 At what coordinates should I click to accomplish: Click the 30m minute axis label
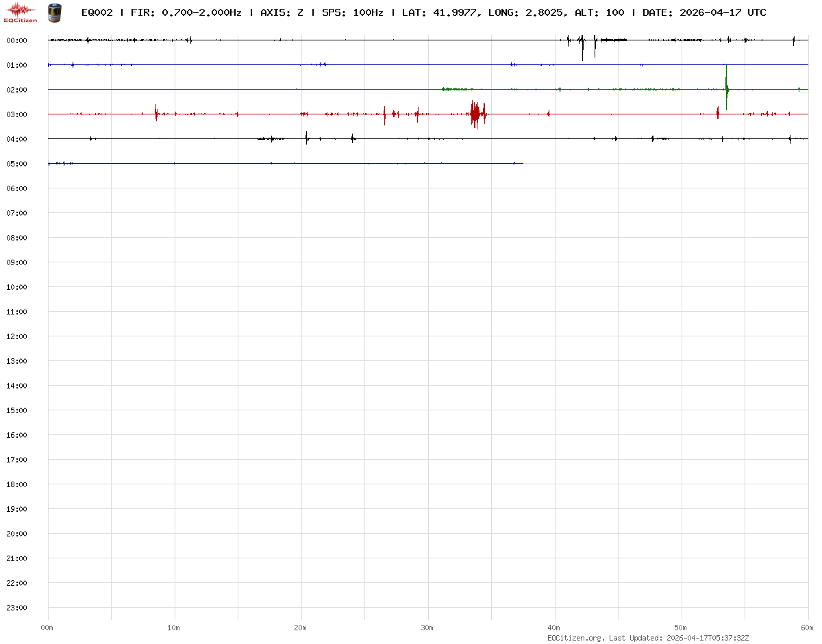tap(427, 628)
